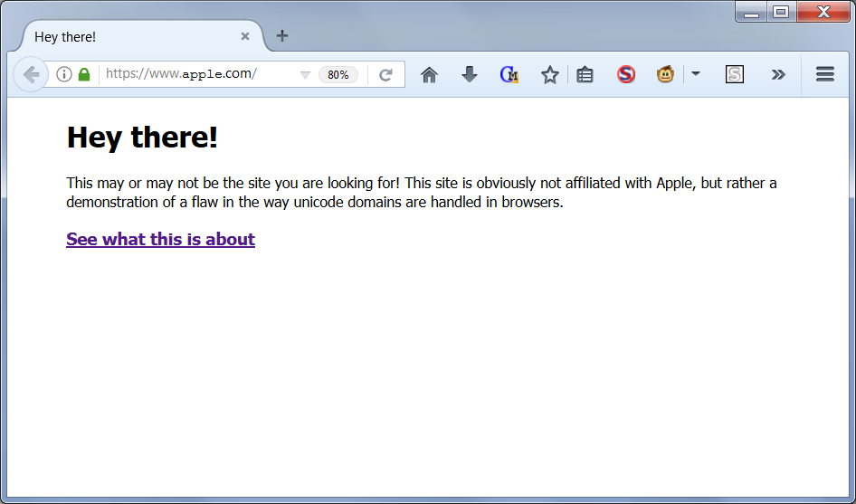Reload the page with the refresh button
The width and height of the screenshot is (856, 504).
386,75
